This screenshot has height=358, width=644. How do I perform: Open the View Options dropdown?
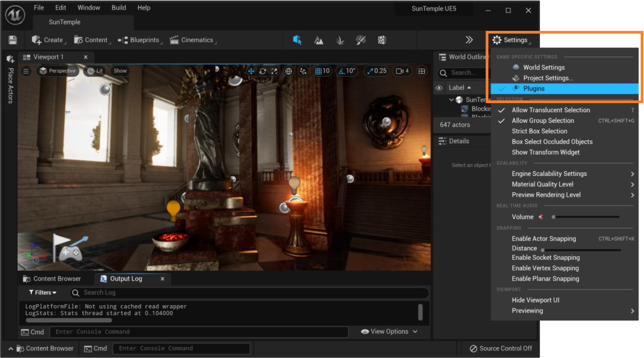[x=389, y=331]
